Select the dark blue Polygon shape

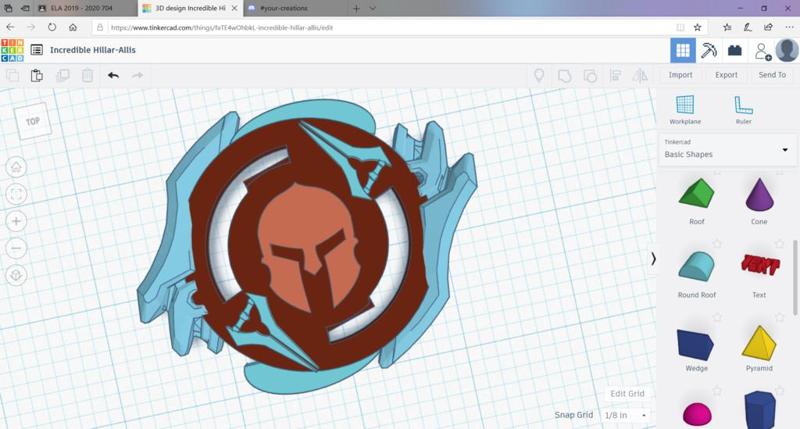759,410
